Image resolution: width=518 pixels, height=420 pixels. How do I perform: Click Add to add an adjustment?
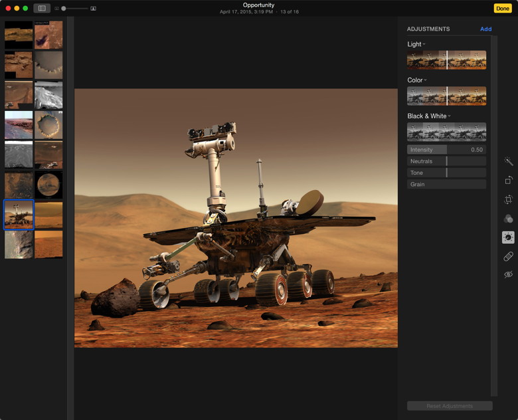tap(485, 29)
